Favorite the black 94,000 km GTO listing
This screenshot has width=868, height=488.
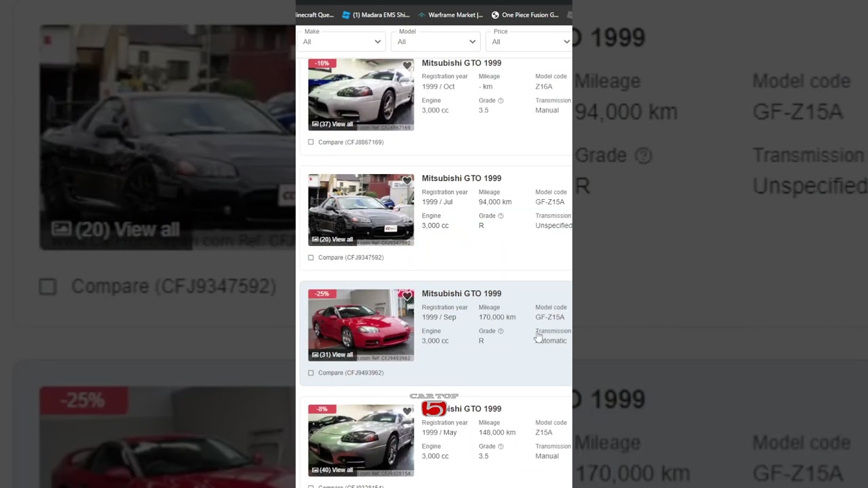[x=407, y=181]
